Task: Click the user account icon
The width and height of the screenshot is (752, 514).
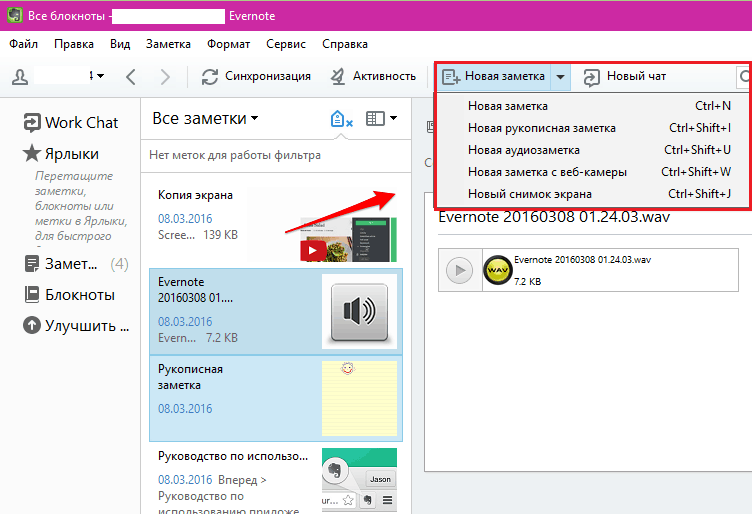Action: pyautogui.click(x=20, y=77)
